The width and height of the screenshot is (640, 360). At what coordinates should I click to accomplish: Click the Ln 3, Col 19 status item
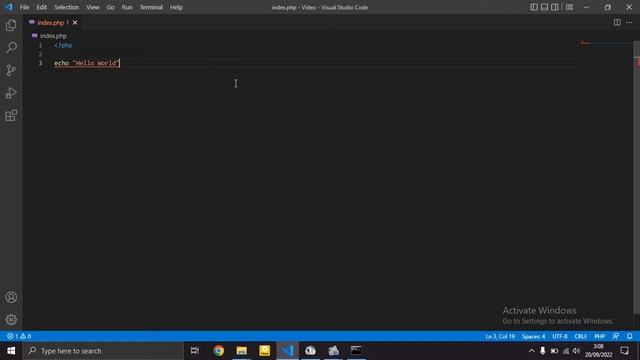point(500,336)
